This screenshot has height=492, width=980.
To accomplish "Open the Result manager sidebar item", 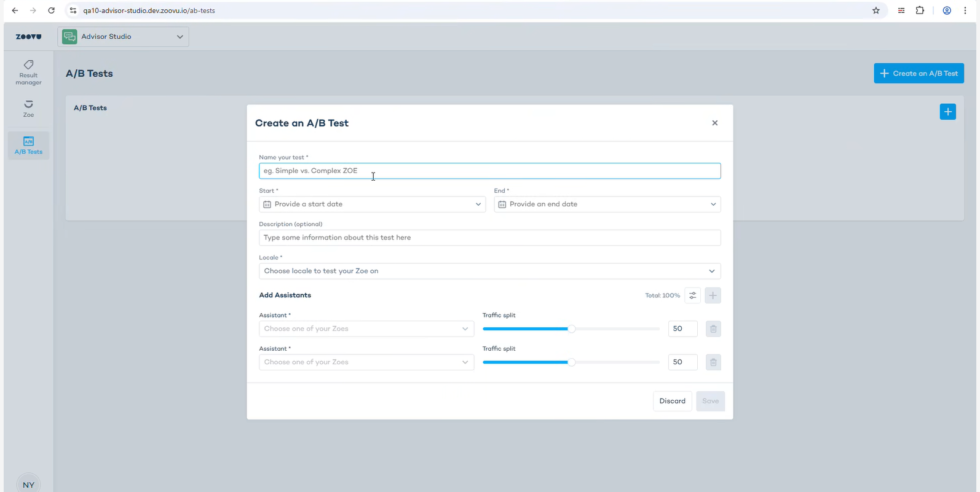I will click(28, 72).
